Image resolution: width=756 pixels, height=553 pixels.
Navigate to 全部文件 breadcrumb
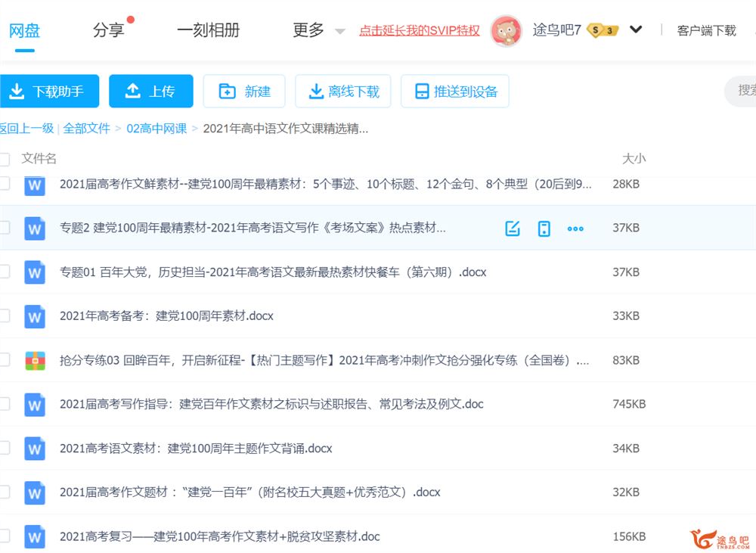86,129
